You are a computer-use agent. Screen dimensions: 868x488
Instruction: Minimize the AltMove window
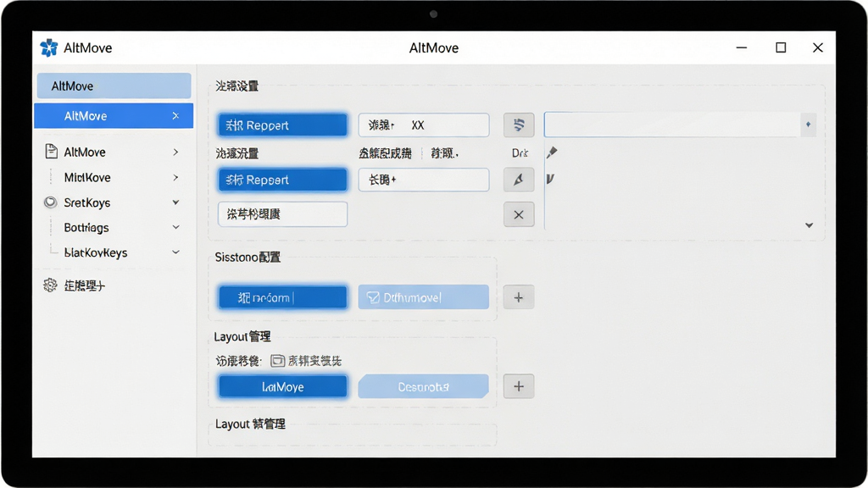click(x=742, y=47)
